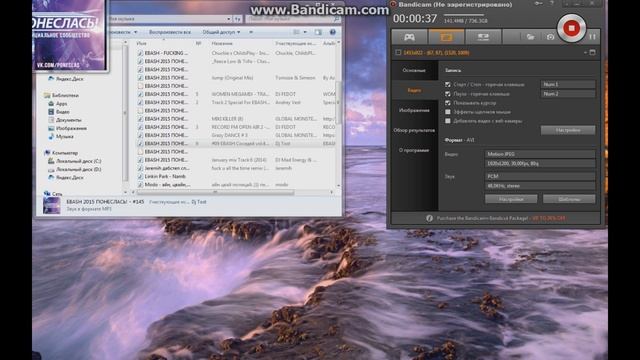Image resolution: width=640 pixels, height=360 pixels.
Task: Click the horizontal scrollbar of the file list
Action: (x=215, y=192)
